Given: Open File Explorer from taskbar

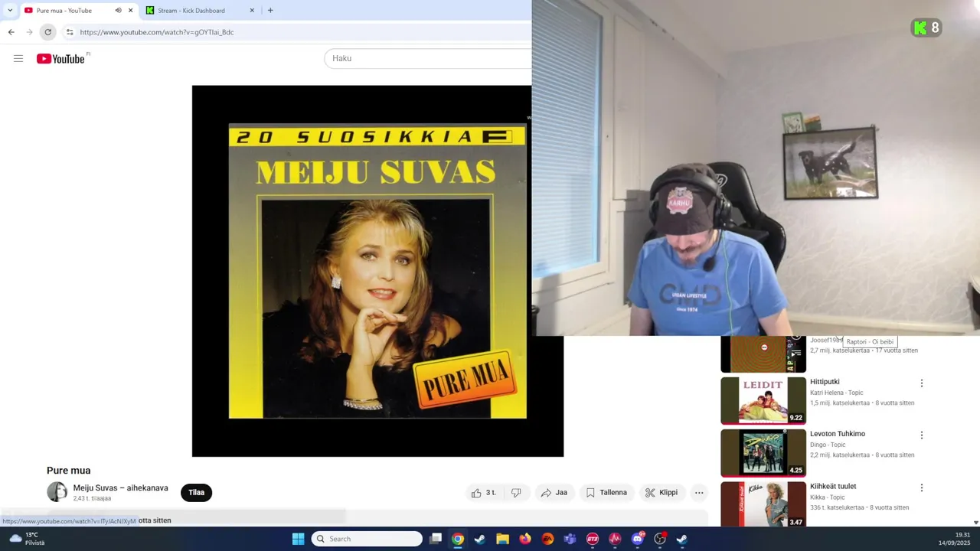Looking at the screenshot, I should pos(502,539).
